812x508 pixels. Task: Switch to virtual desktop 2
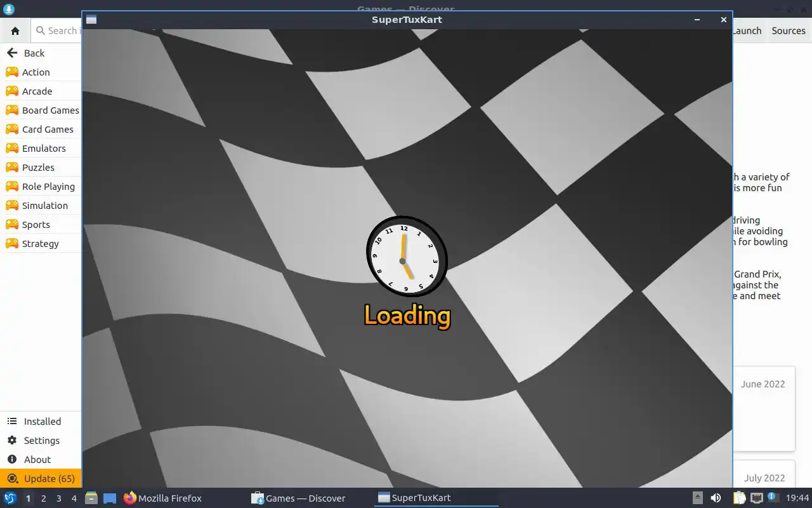(43, 498)
